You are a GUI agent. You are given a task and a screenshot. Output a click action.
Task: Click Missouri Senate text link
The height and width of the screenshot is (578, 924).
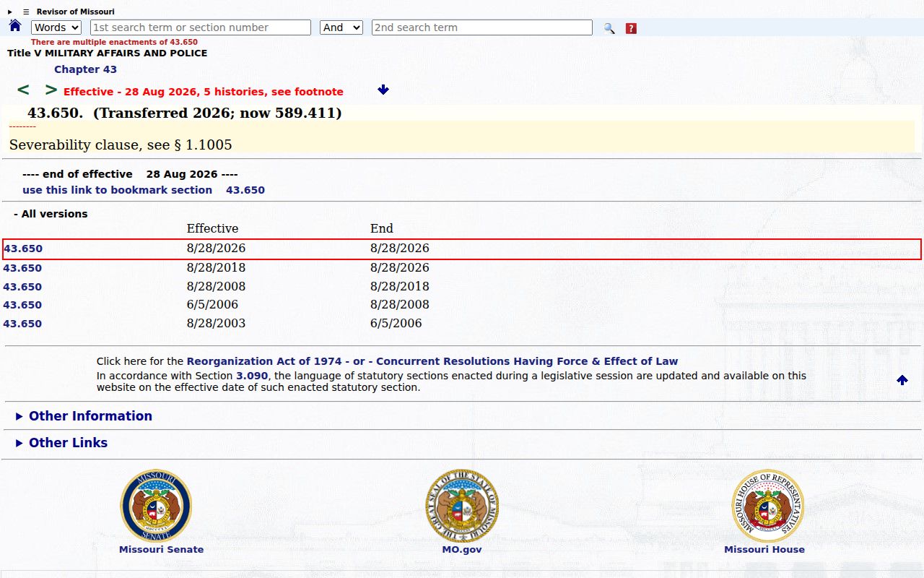click(161, 549)
